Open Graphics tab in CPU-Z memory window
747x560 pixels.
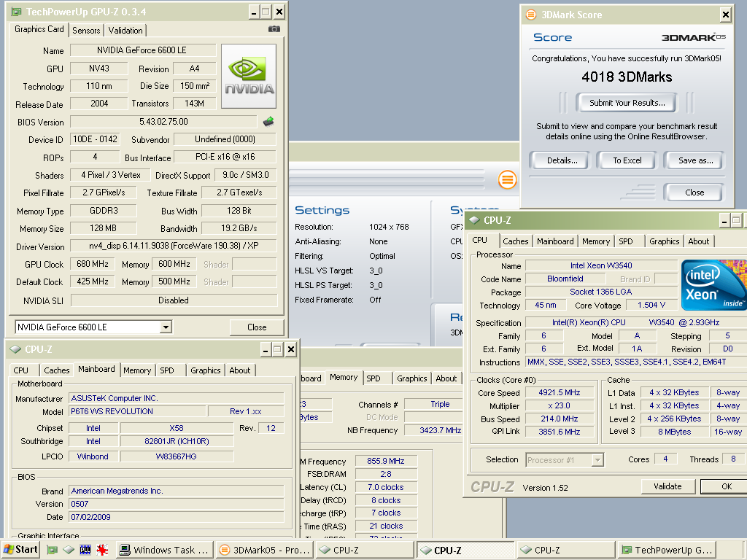[x=411, y=378]
